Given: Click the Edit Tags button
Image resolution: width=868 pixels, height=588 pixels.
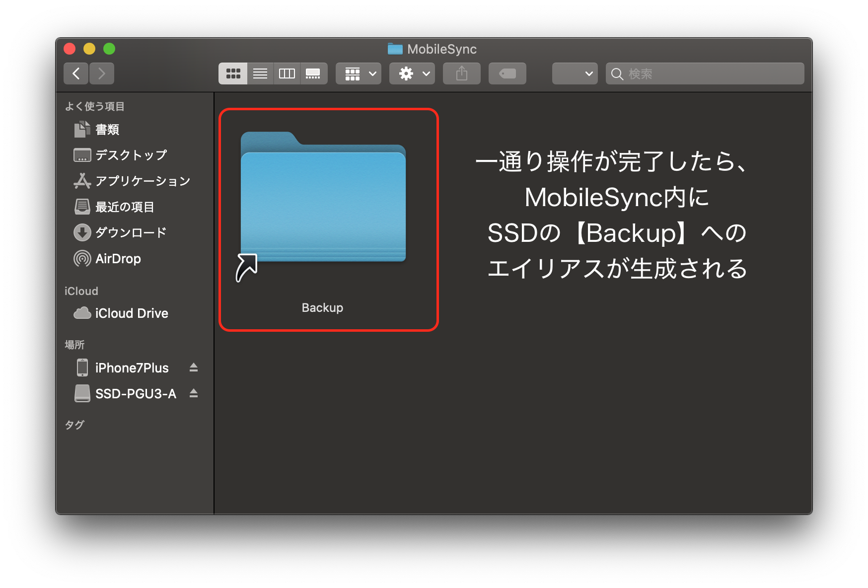Looking at the screenshot, I should pyautogui.click(x=507, y=73).
